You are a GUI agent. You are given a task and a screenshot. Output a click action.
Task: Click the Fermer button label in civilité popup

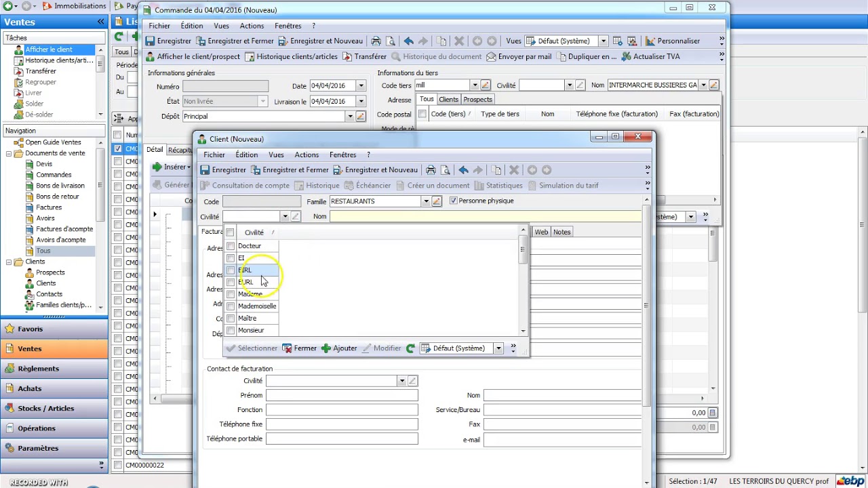coord(305,348)
